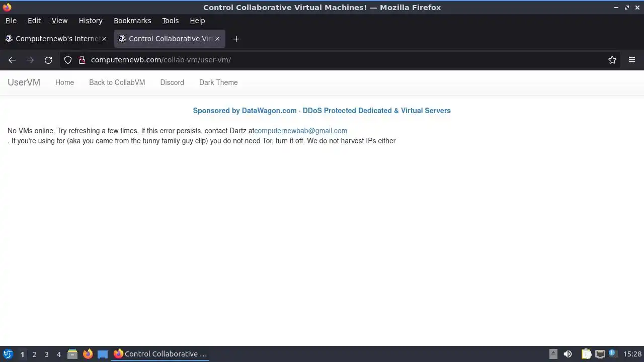The height and width of the screenshot is (362, 644).
Task: Click the Firefox logo in title bar
Action: click(7, 8)
